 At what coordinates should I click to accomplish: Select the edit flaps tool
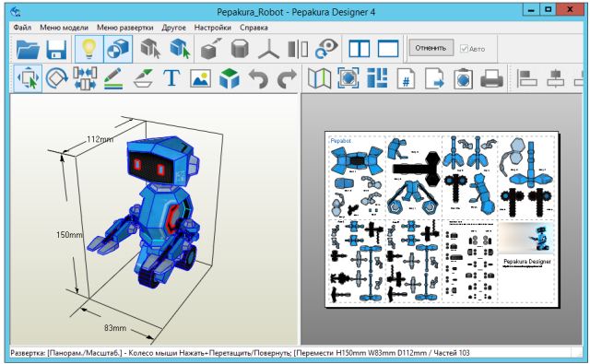144,78
